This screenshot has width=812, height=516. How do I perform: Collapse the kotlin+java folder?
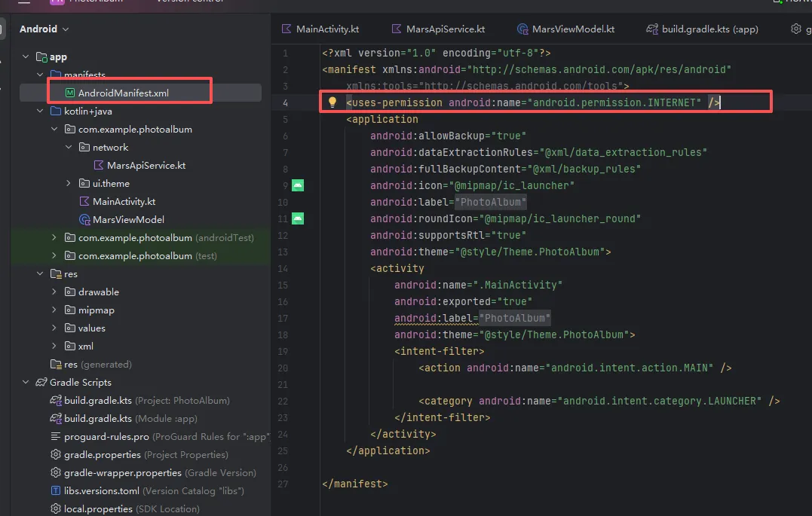(x=40, y=111)
